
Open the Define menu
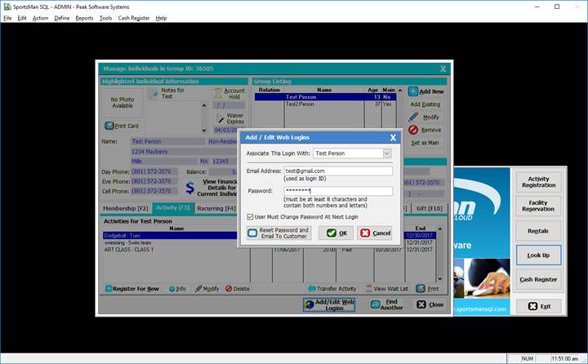point(62,18)
